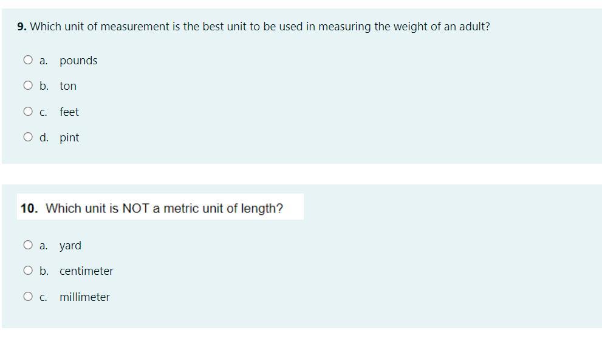
Task: Click question 9 text about adult weight
Action: coord(260,27)
